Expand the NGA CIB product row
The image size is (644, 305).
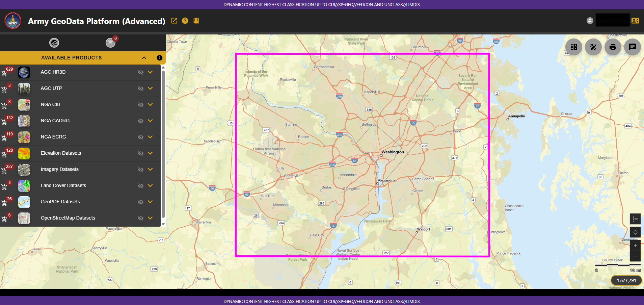pos(150,105)
